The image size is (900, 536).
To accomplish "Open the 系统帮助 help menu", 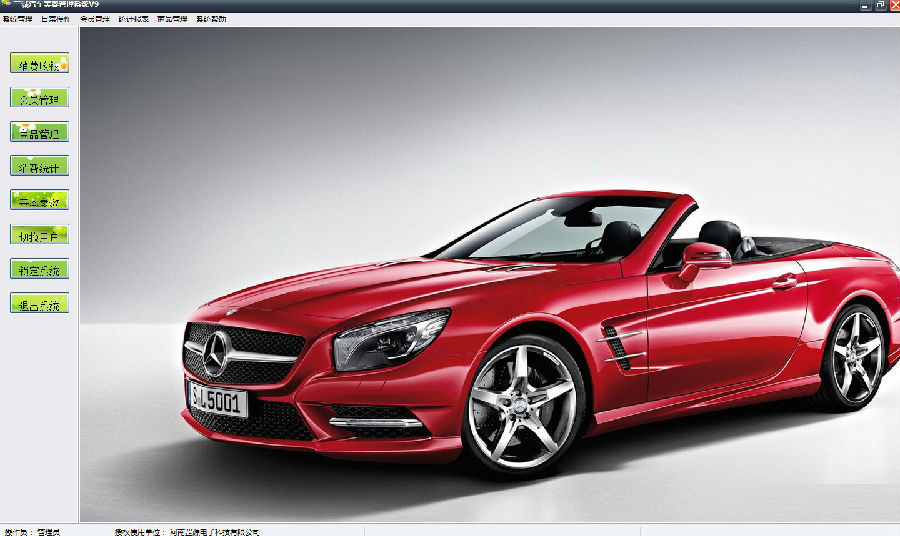I will tap(211, 19).
